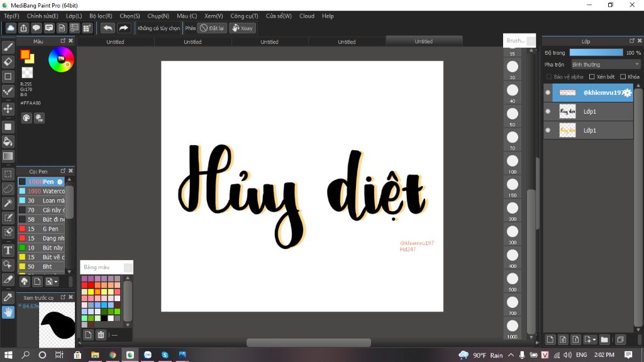This screenshot has width=644, height=362.
Task: Pop out the Màu color panel
Action: [x=63, y=41]
